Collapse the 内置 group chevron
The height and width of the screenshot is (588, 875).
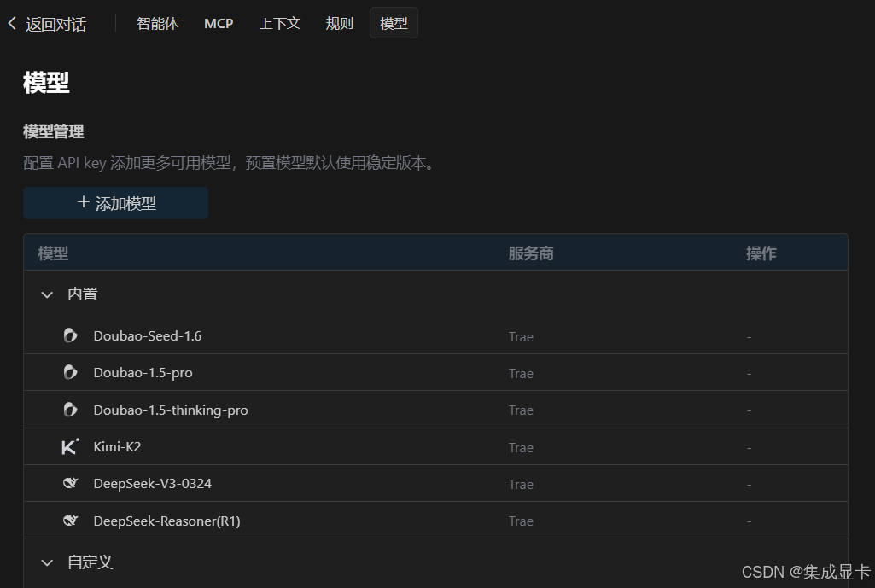coord(47,294)
